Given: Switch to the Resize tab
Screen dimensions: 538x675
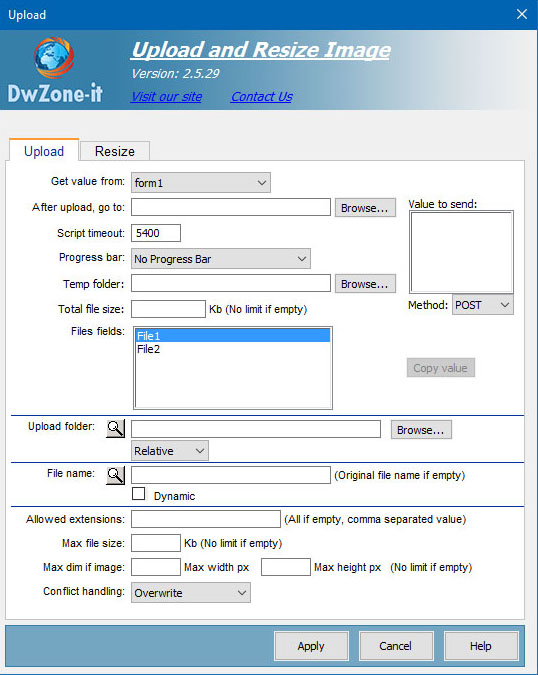Looking at the screenshot, I should [x=114, y=151].
